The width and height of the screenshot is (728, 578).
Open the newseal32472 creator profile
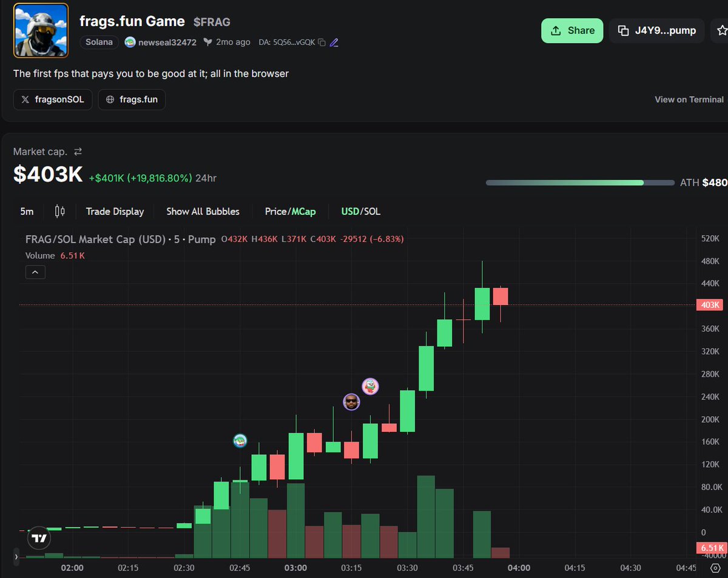click(x=168, y=42)
